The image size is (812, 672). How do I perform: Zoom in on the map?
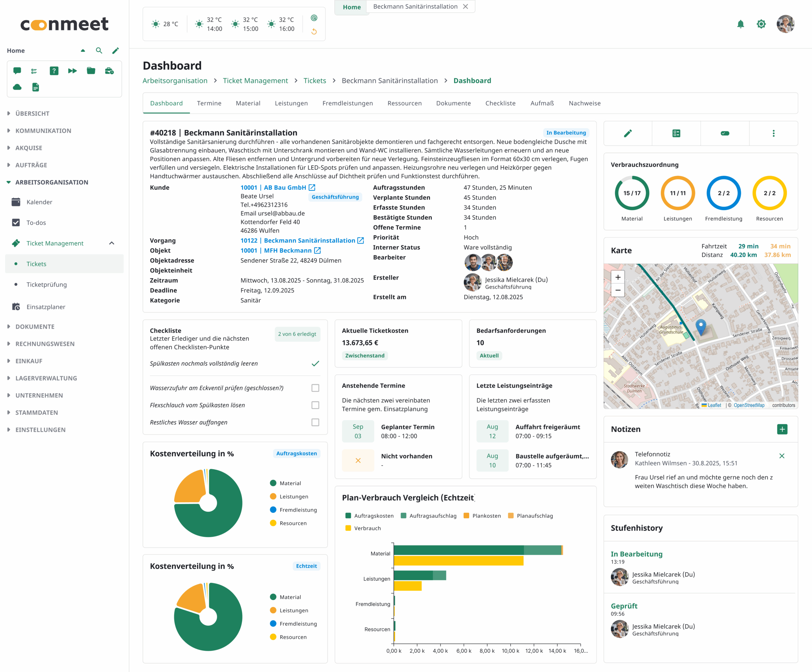click(618, 277)
